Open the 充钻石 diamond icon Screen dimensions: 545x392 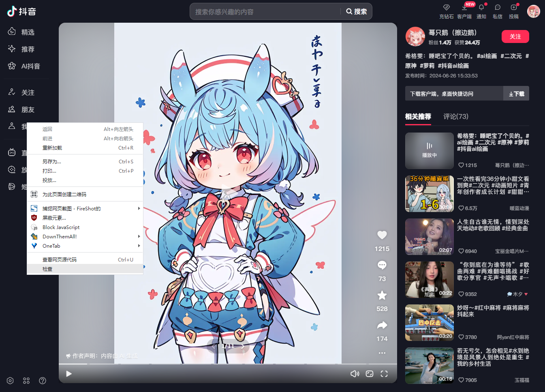point(447,7)
